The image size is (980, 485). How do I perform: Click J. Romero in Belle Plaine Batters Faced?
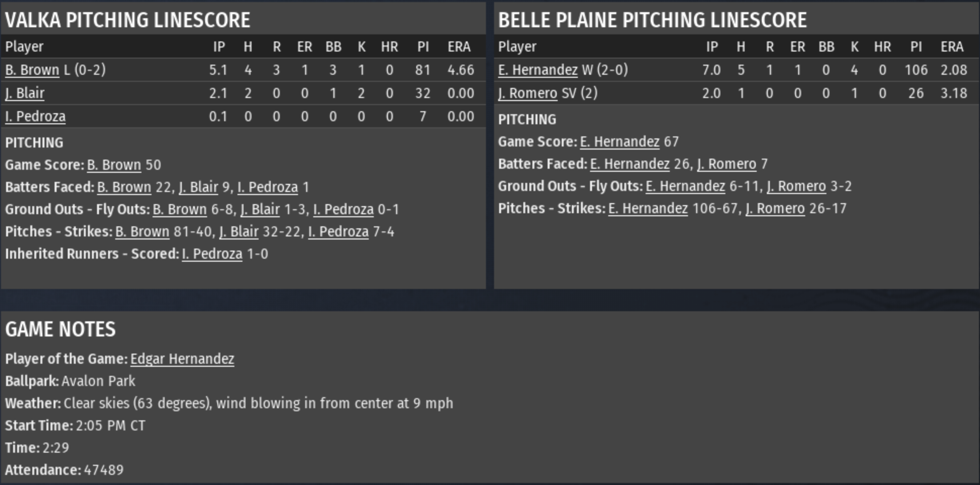click(x=726, y=164)
